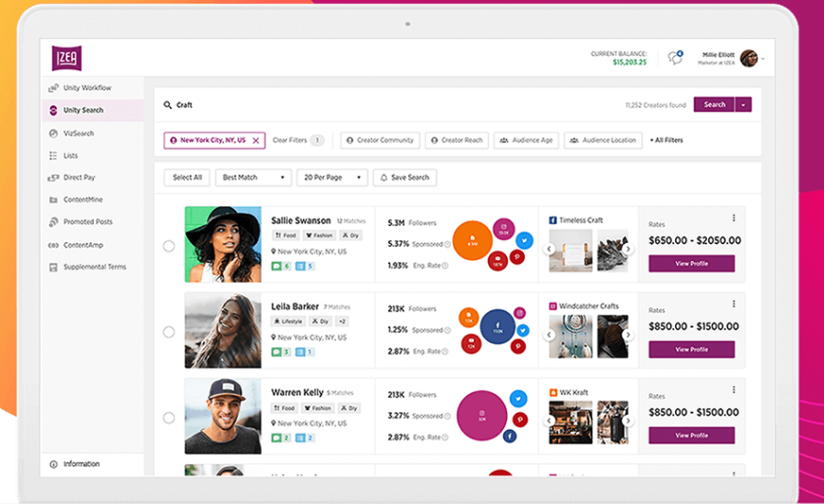Open the 20 Per Page dropdown

pyautogui.click(x=331, y=177)
